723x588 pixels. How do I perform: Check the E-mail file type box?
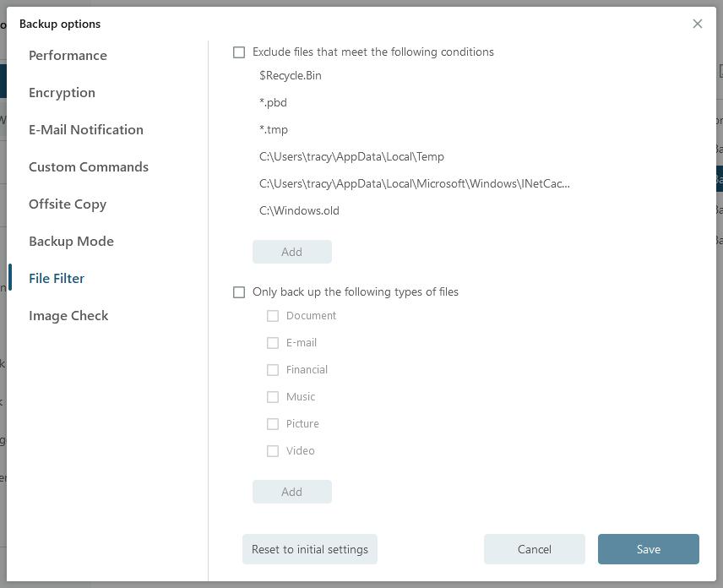(273, 343)
